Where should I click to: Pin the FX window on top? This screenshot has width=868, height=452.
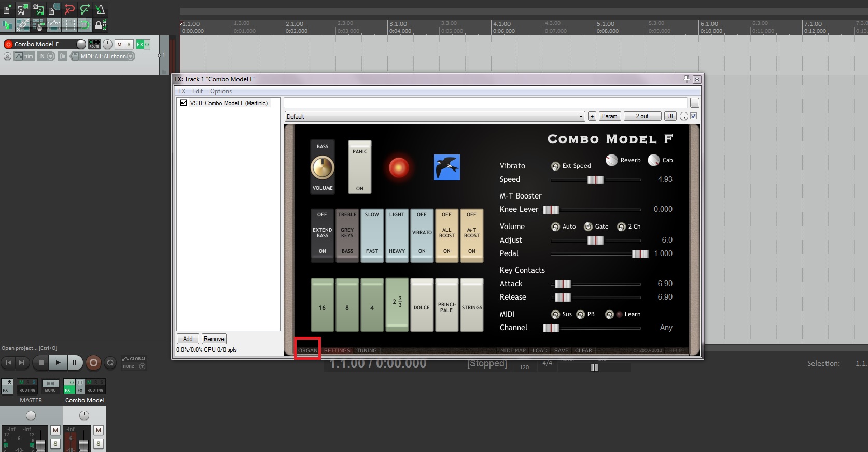687,79
